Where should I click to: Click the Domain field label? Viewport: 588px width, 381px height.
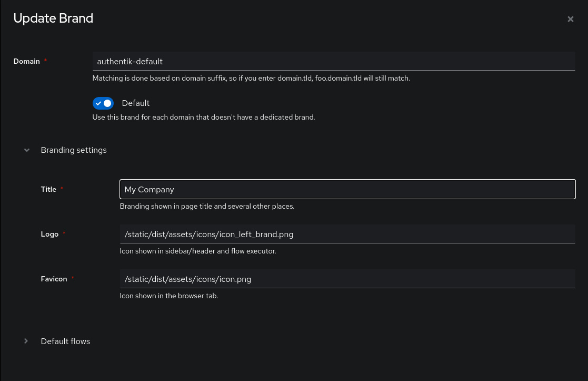27,61
